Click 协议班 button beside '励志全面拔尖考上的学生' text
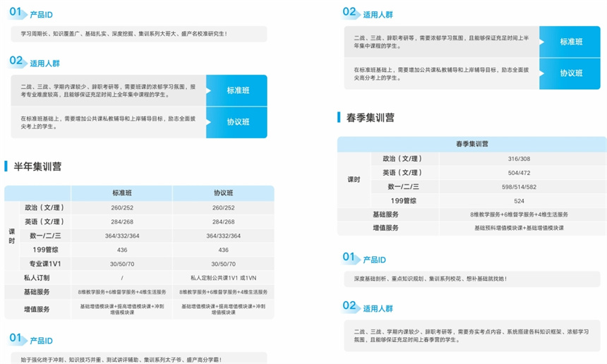Viewport: 607px width, 364px height. (x=236, y=122)
